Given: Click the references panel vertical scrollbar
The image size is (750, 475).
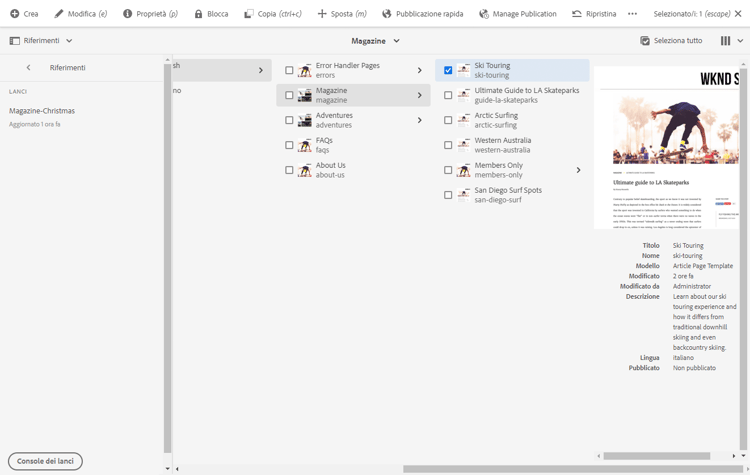Looking at the screenshot, I should (x=167, y=258).
